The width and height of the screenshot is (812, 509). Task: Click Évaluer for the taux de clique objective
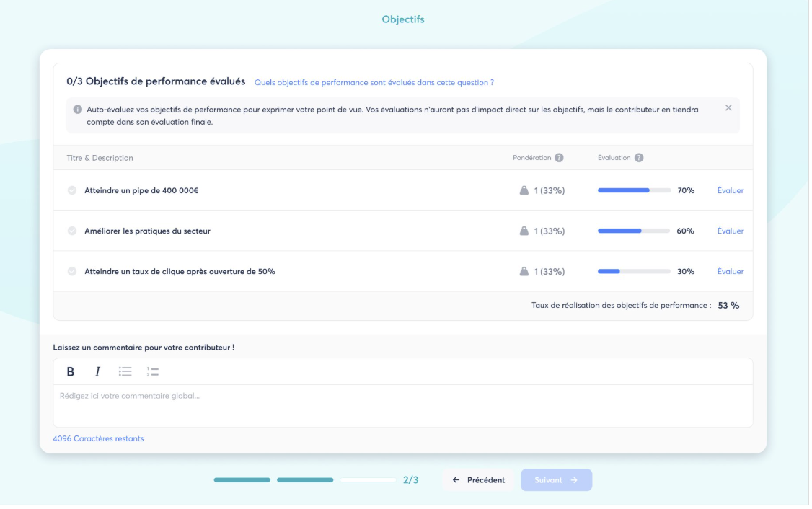point(730,272)
